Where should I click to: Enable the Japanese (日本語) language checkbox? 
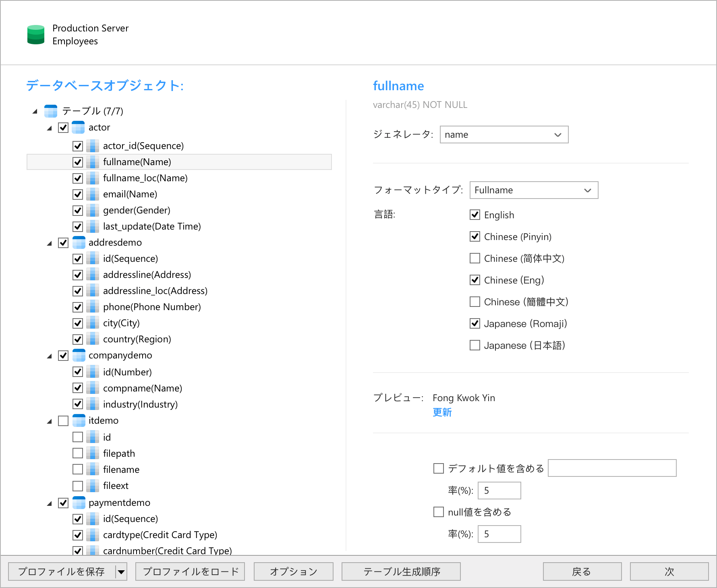point(475,345)
